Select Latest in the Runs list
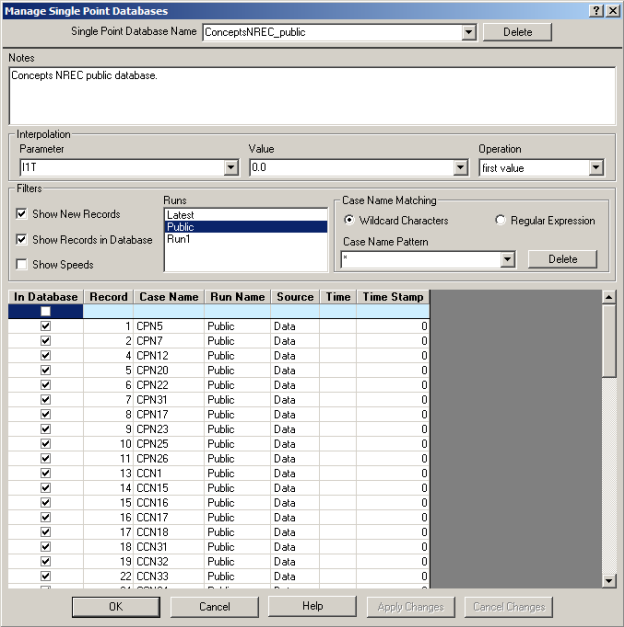 [245, 214]
